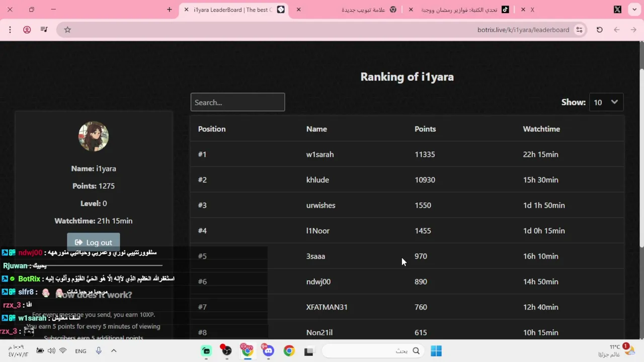Open the active Chrome profile taskbar icon
The height and width of the screenshot is (362, 644).
(x=247, y=350)
